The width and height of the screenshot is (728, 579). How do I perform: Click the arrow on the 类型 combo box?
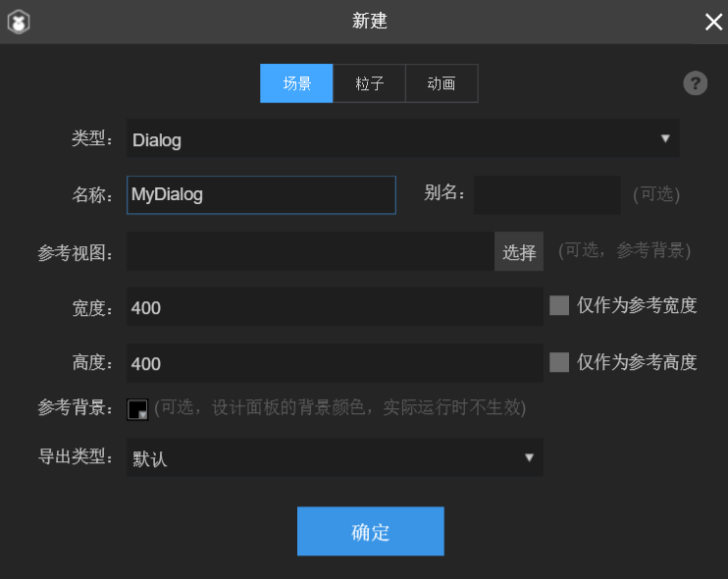pos(664,139)
